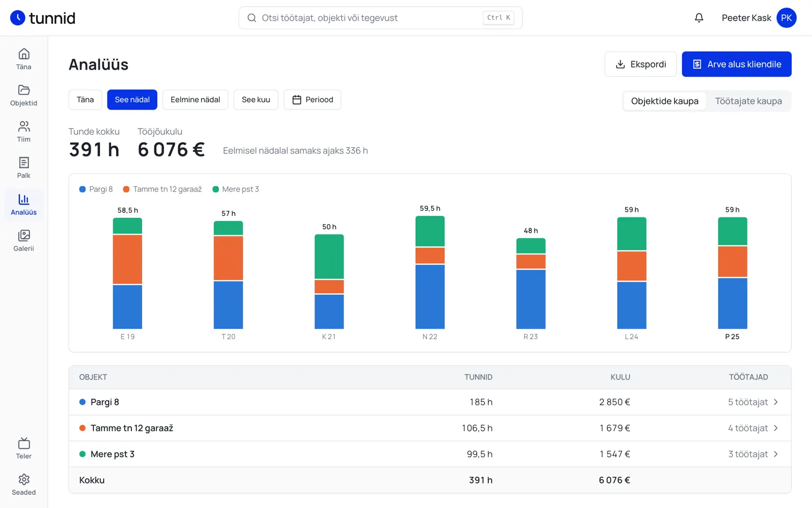Click the N 22 stacked bar
Image resolution: width=812 pixels, height=508 pixels.
(x=430, y=272)
